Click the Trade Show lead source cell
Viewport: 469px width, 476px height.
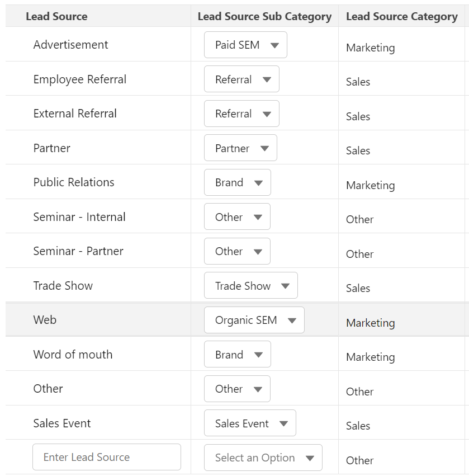(x=63, y=286)
